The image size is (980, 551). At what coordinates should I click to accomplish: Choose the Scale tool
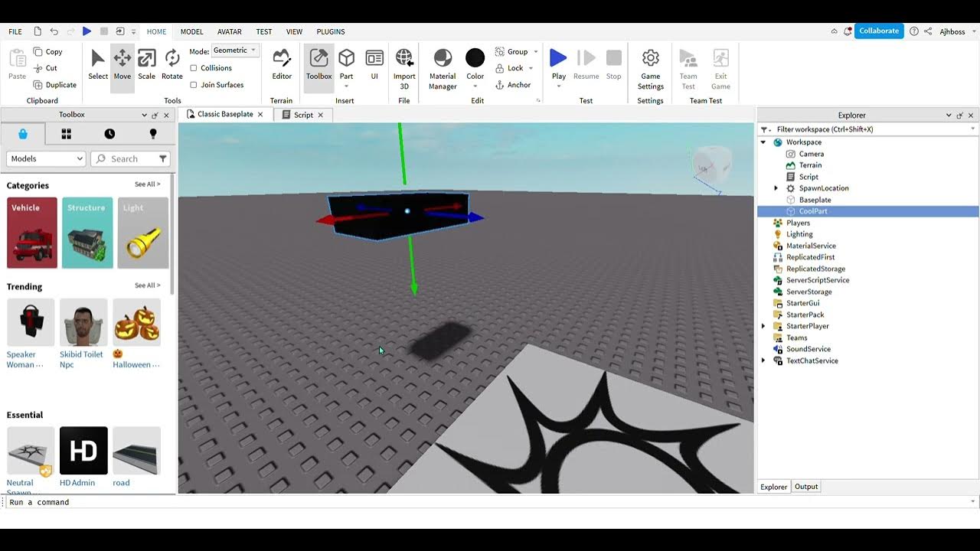point(147,65)
